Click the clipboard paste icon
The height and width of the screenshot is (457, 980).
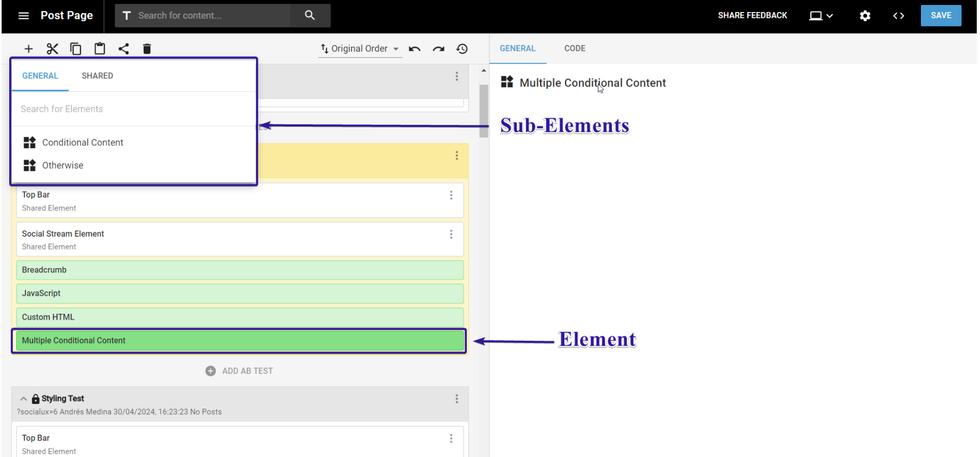[x=100, y=49]
